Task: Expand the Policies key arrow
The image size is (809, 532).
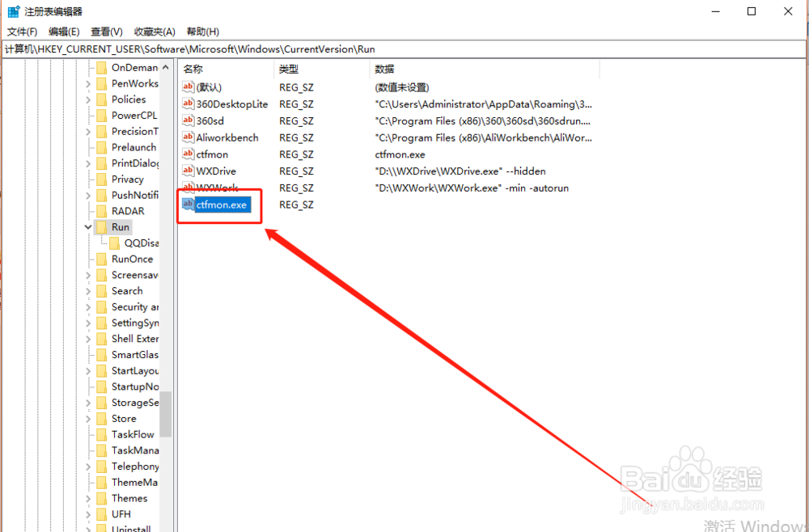Action: pos(88,99)
